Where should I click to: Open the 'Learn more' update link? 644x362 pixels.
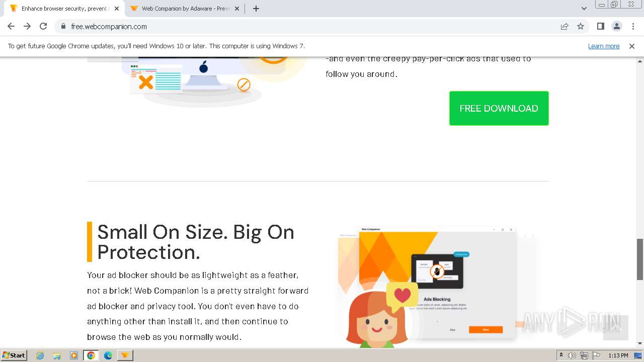(604, 46)
